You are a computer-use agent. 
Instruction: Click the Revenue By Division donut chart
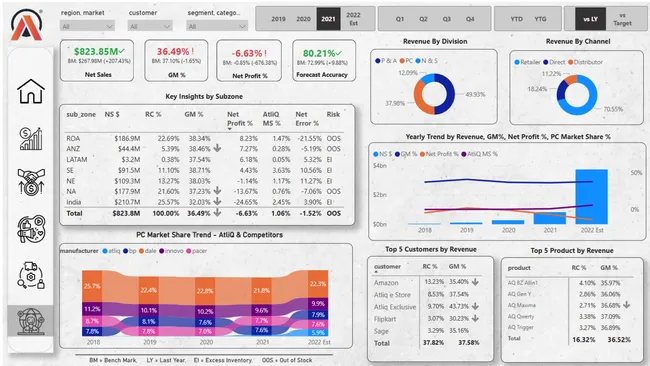(x=434, y=94)
